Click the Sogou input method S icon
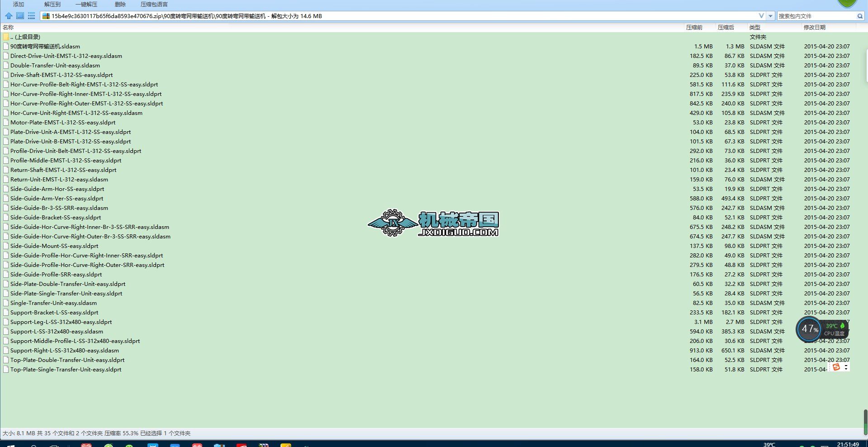 (836, 367)
